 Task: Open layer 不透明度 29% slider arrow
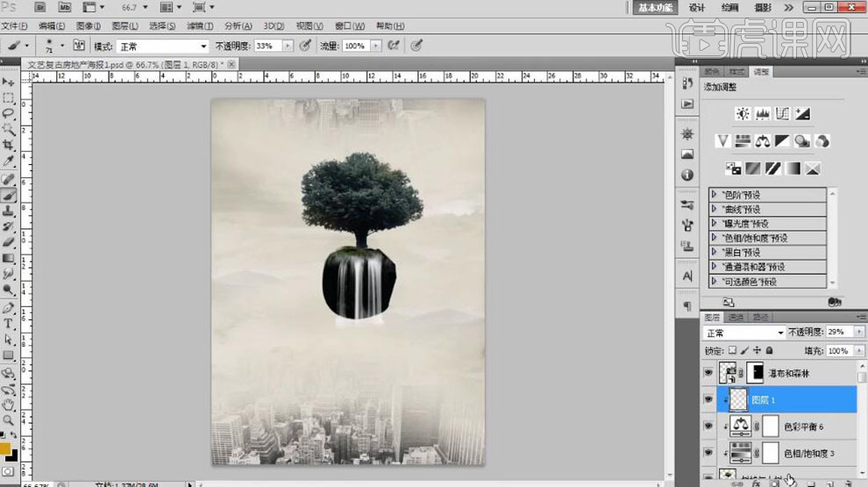point(859,332)
